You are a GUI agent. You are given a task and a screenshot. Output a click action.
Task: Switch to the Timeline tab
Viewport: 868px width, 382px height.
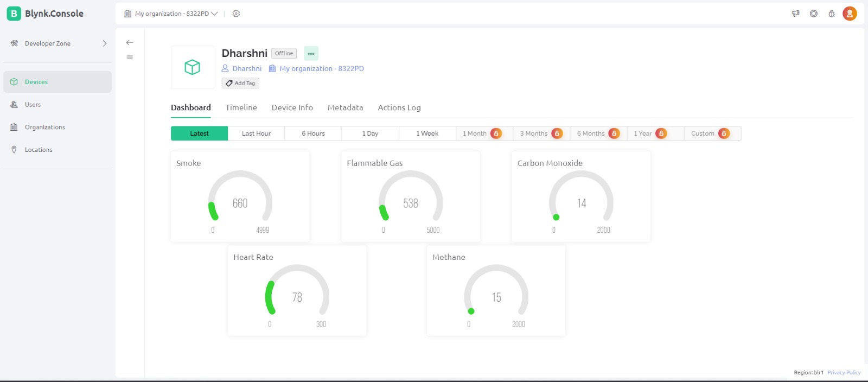tap(241, 107)
